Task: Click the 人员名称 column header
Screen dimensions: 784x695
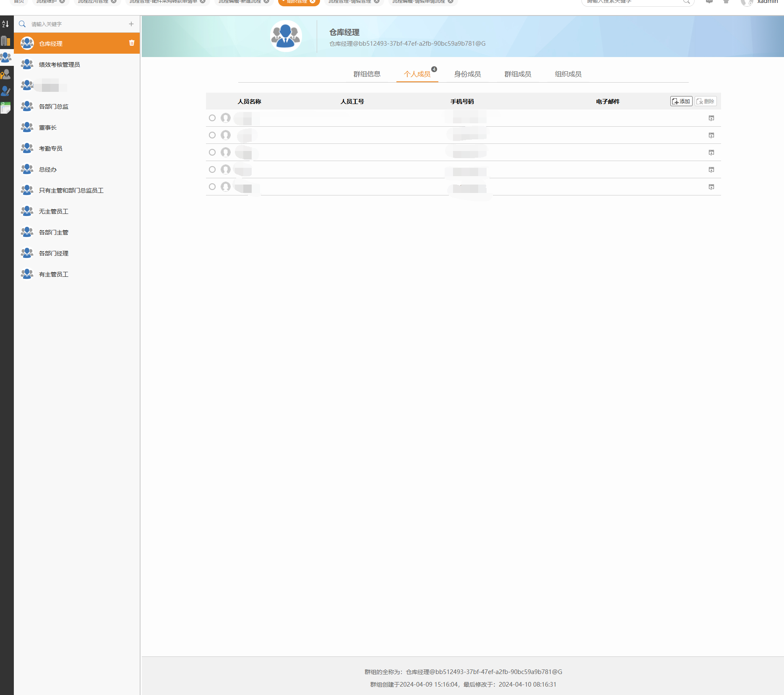Action: tap(250, 102)
